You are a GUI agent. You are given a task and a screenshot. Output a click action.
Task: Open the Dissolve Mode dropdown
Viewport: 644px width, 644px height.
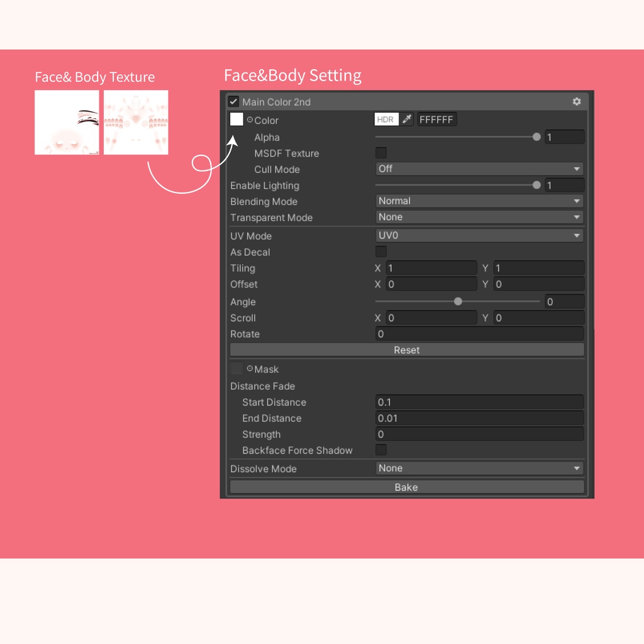point(479,468)
